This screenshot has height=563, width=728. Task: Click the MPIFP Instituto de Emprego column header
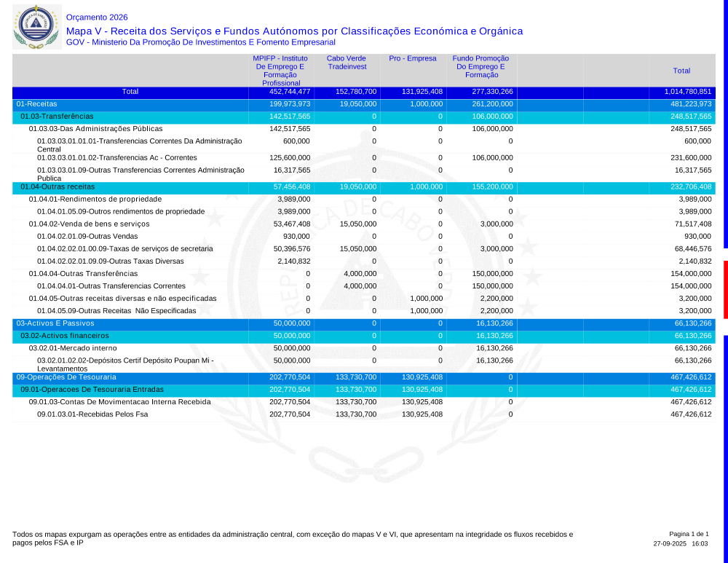coord(280,70)
